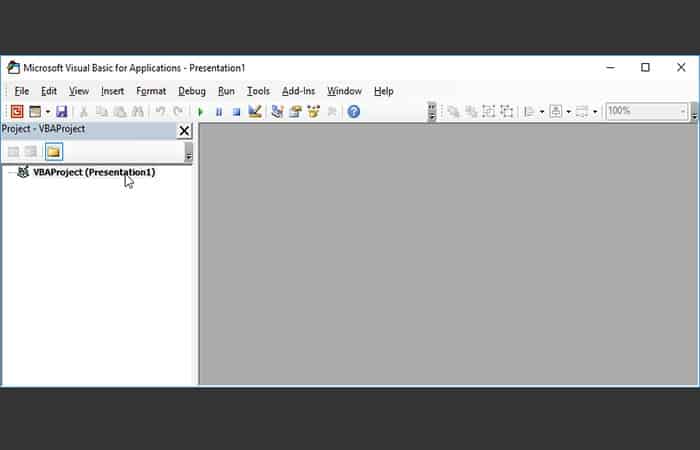700x450 pixels.
Task: Click View Object icon in Project panel
Action: (30, 152)
